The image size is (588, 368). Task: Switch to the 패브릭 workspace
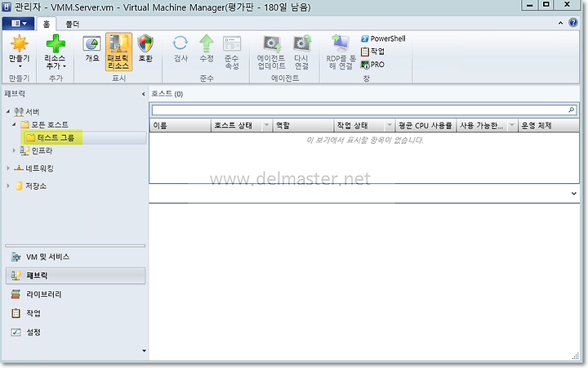(x=75, y=276)
